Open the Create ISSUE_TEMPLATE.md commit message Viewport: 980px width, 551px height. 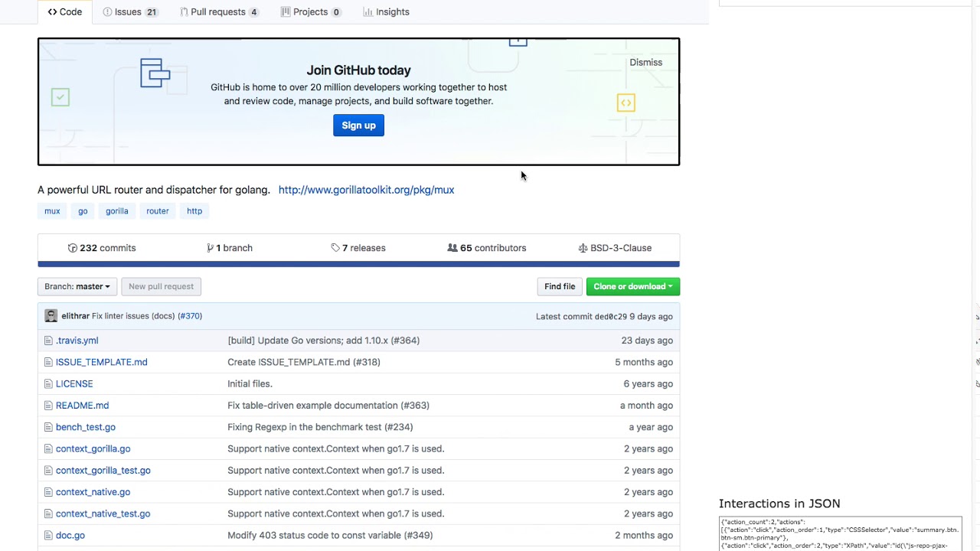(303, 362)
